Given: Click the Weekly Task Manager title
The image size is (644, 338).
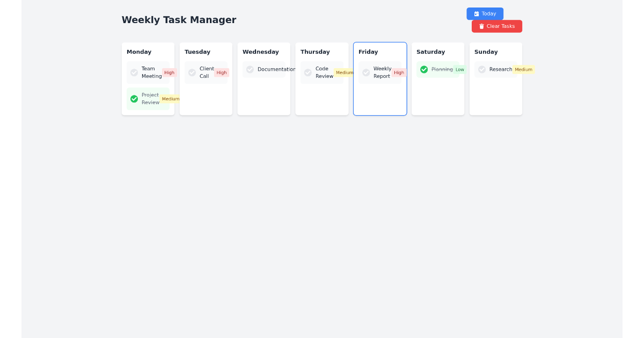Looking at the screenshot, I should [179, 20].
